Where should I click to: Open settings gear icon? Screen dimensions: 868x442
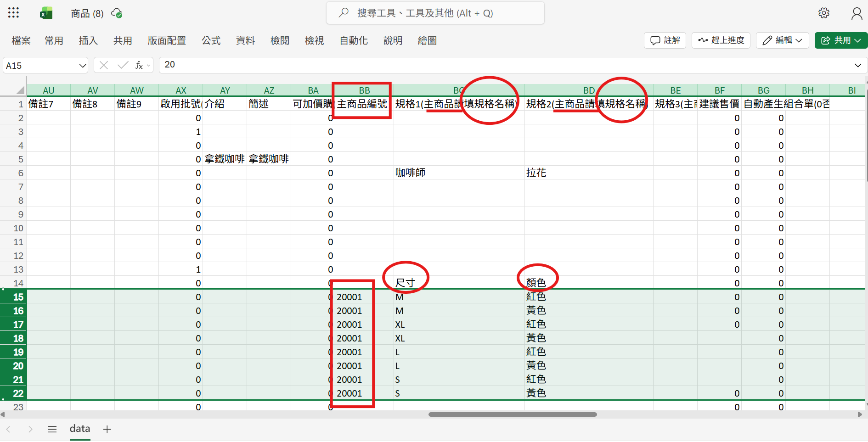[824, 13]
